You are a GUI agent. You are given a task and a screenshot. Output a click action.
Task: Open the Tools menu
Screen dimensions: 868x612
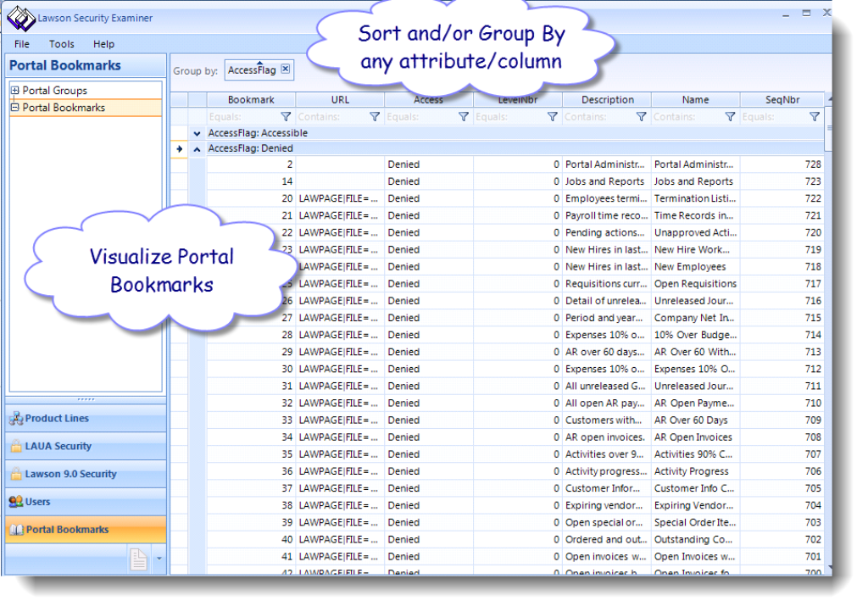coord(61,44)
